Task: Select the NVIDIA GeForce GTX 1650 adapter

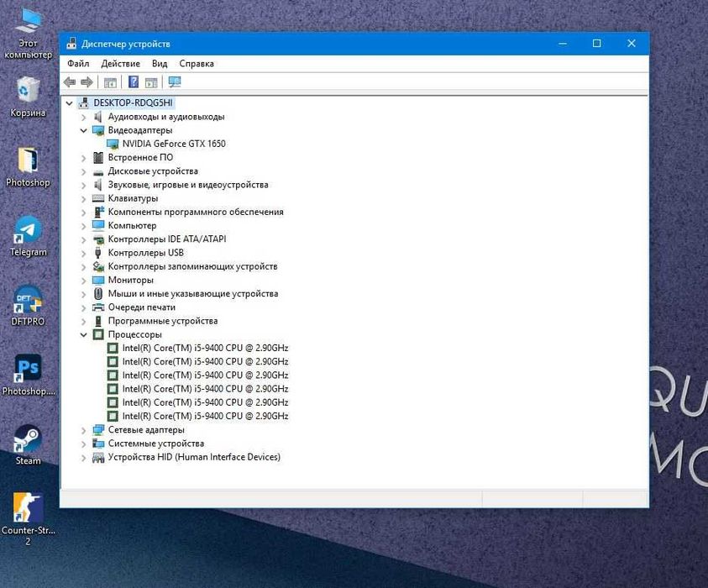Action: (174, 144)
